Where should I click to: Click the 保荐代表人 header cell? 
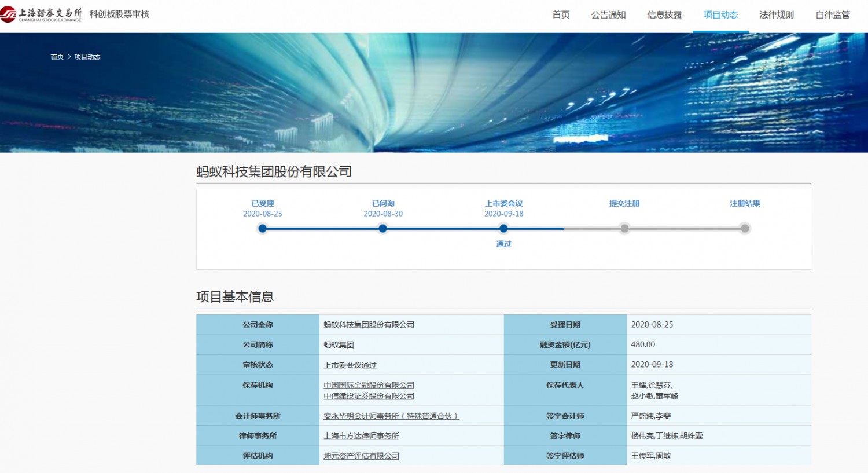565,390
